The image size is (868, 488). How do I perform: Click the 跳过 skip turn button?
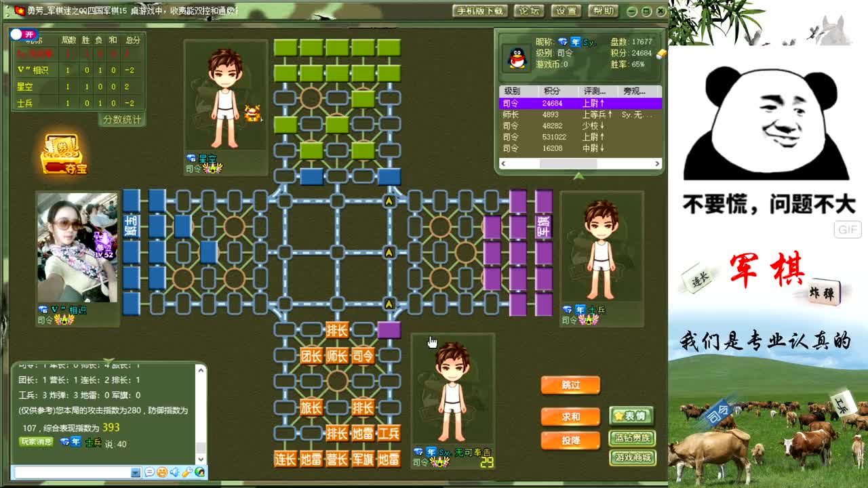(x=570, y=385)
